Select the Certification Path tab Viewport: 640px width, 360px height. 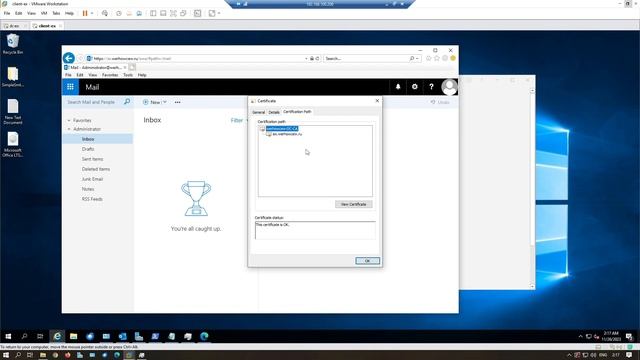coord(297,111)
